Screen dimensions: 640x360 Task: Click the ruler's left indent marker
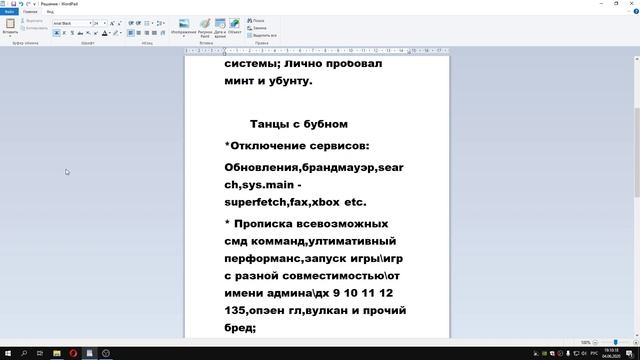tap(224, 52)
